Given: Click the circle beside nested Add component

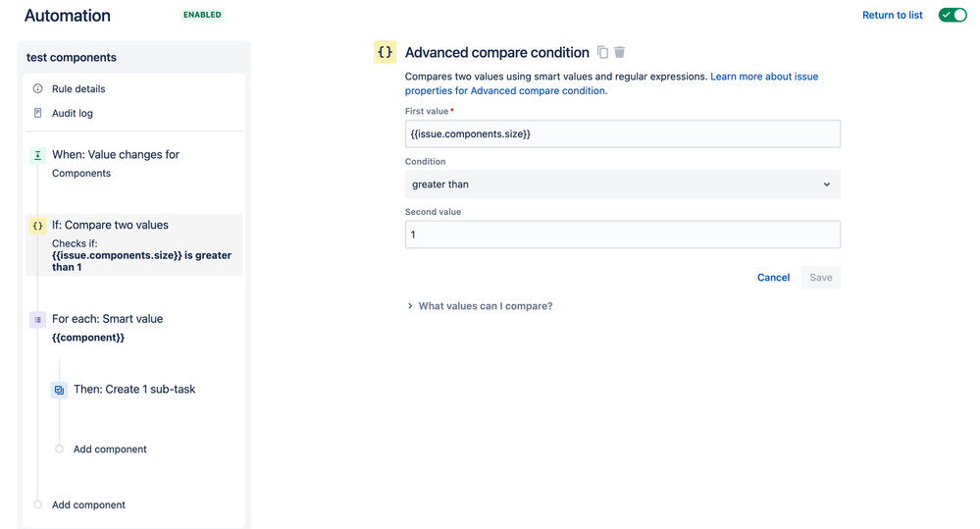Looking at the screenshot, I should (59, 449).
